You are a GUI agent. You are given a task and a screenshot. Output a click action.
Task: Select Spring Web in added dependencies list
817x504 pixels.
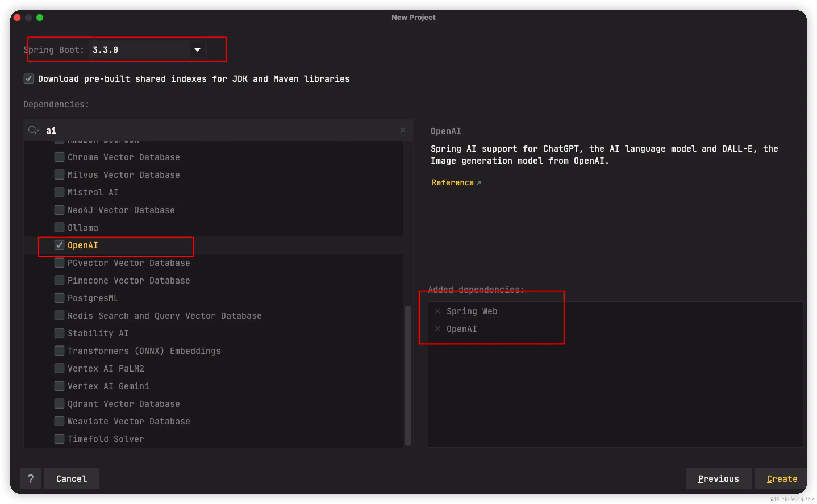coord(472,311)
